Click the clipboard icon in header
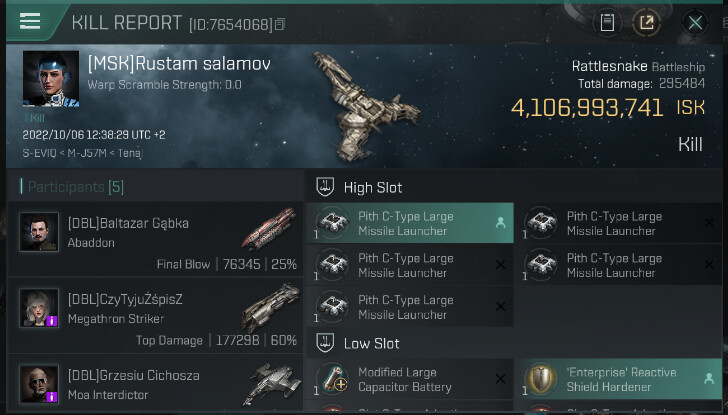This screenshot has height=415, width=728. pyautogui.click(x=607, y=22)
